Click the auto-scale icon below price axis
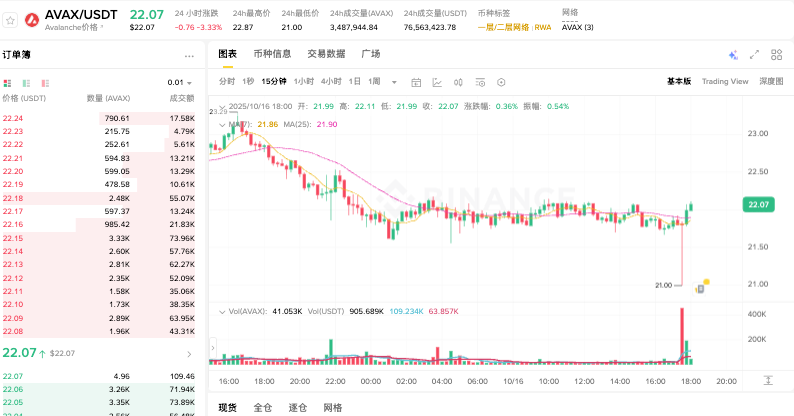 (768, 381)
